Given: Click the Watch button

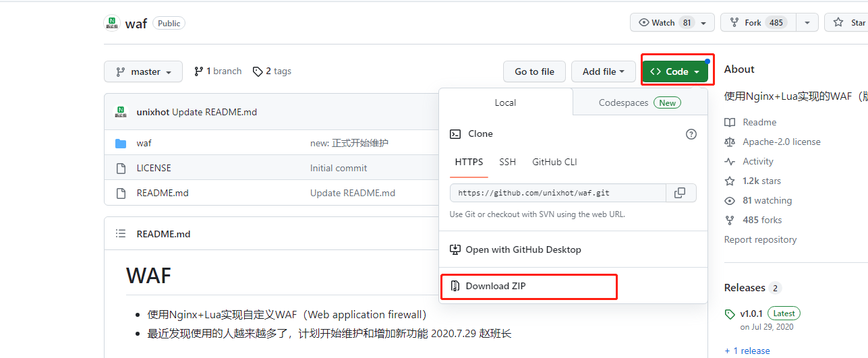Looking at the screenshot, I should coord(664,22).
